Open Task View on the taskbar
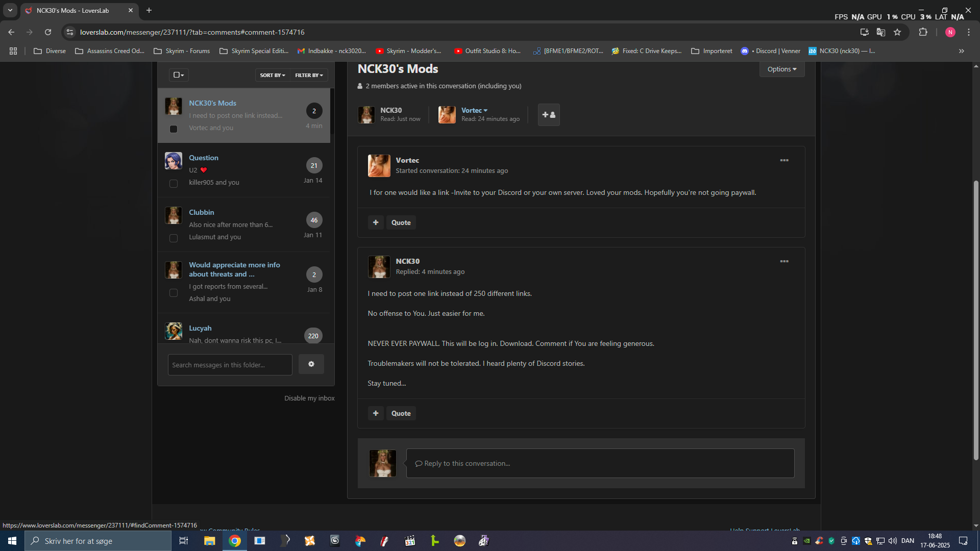 [x=184, y=541]
